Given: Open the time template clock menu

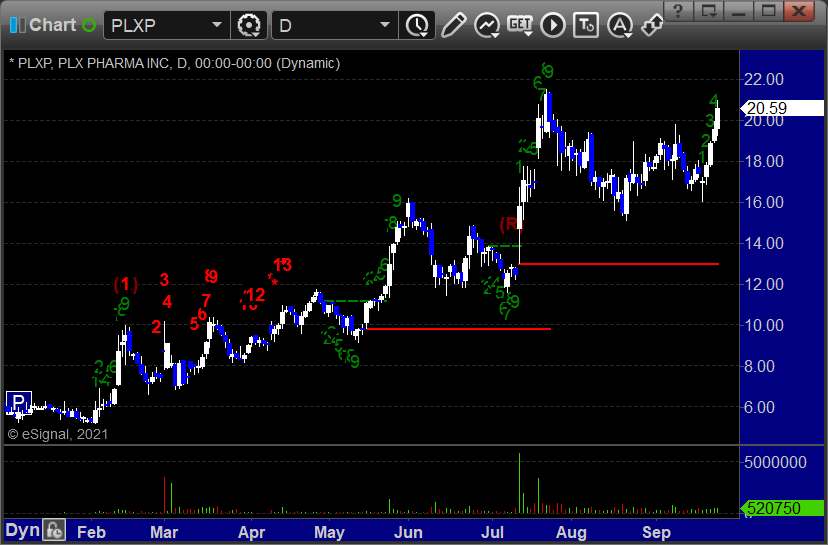Looking at the screenshot, I should point(417,25).
